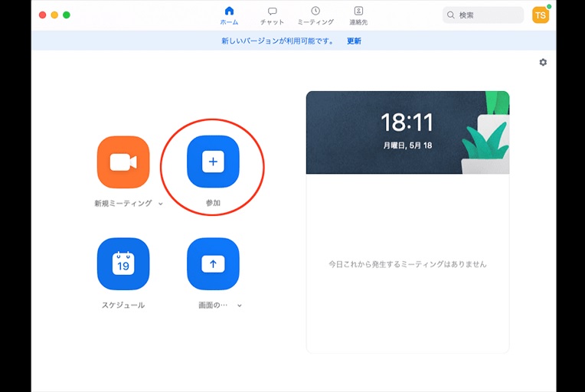Switch to the ホーム tab

tap(229, 15)
